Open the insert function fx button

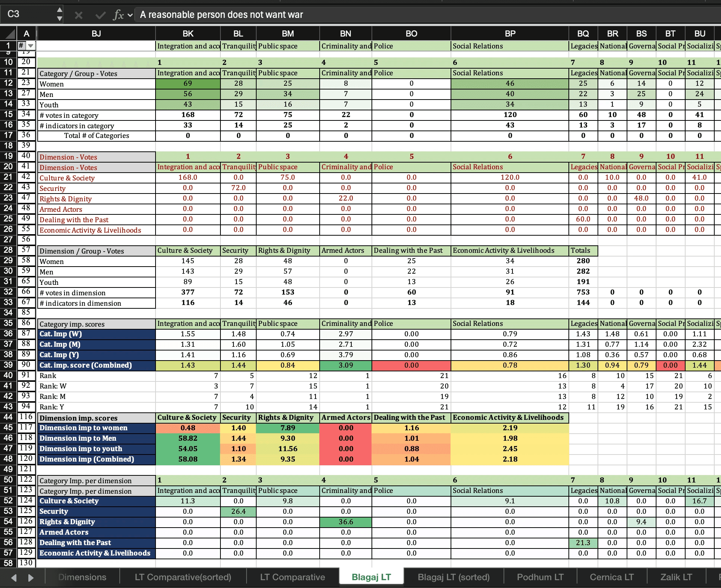(x=118, y=15)
